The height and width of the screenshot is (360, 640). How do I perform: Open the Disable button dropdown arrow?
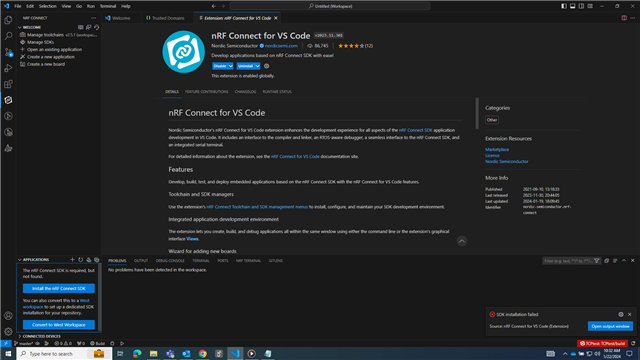tap(231, 66)
